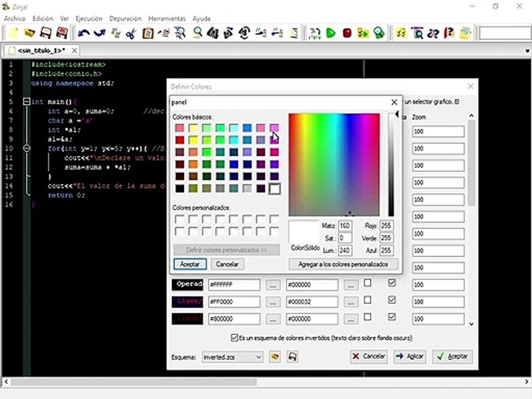The image size is (532, 399).
Task: Open the Edición menu
Action: point(43,19)
